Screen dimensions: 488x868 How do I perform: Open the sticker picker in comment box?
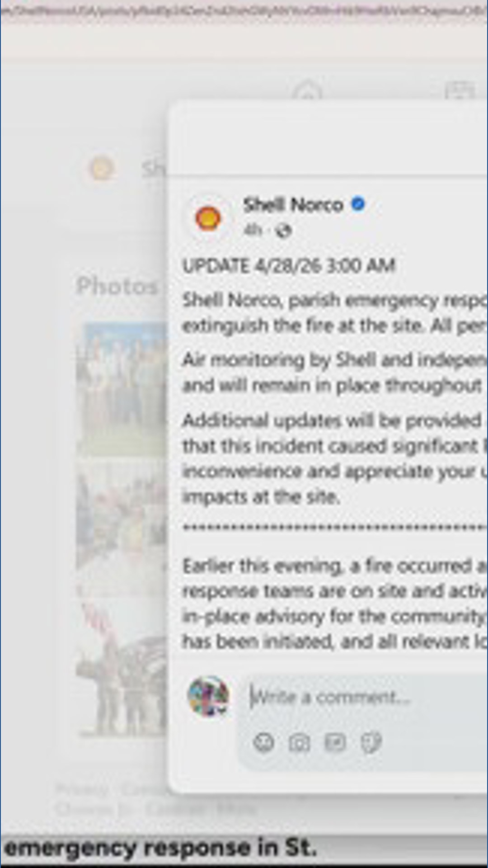pyautogui.click(x=371, y=742)
